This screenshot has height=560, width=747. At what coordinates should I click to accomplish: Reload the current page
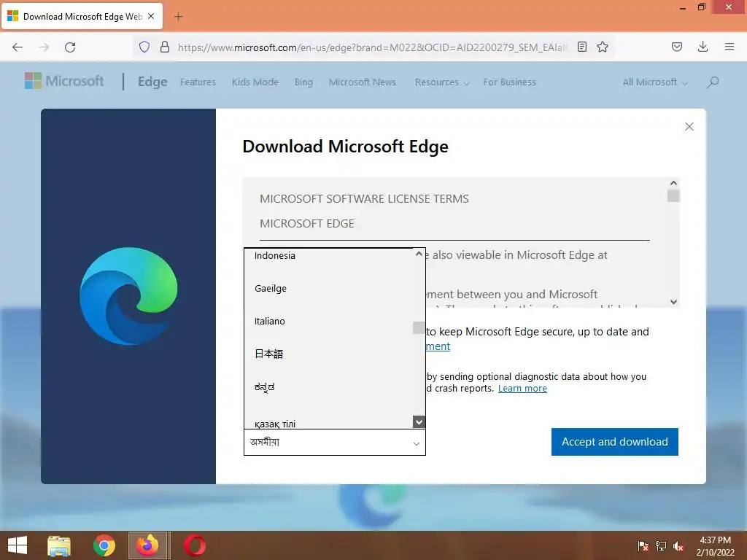(x=70, y=47)
